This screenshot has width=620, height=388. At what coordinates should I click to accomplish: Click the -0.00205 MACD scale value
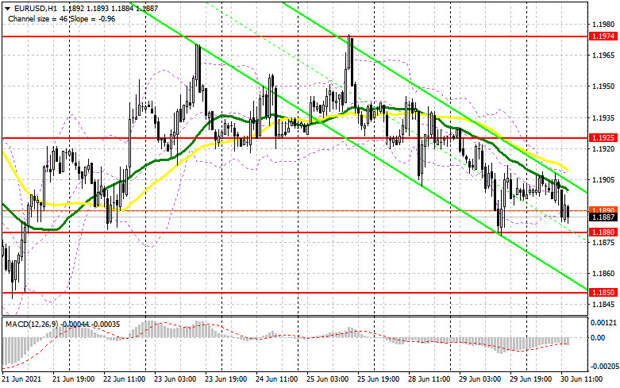604,367
